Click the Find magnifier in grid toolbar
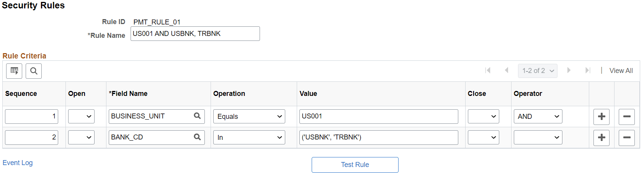Viewport: 644px width, 175px height. 34,71
